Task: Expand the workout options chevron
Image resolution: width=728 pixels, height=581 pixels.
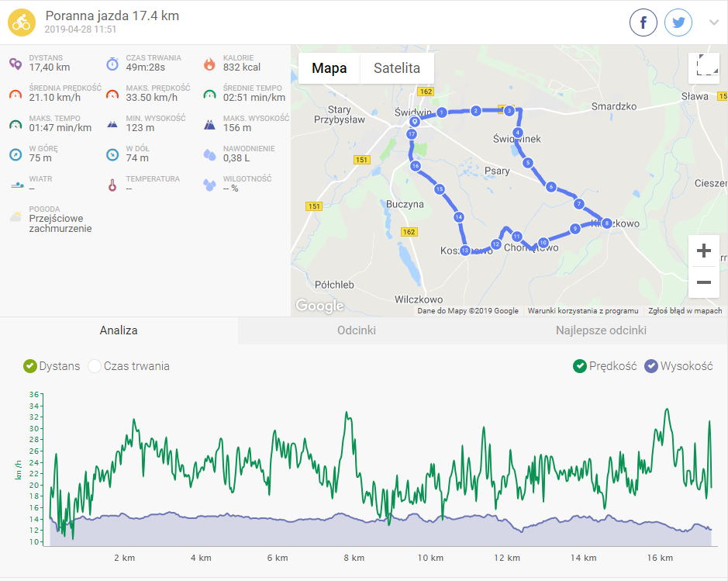Action: (714, 22)
